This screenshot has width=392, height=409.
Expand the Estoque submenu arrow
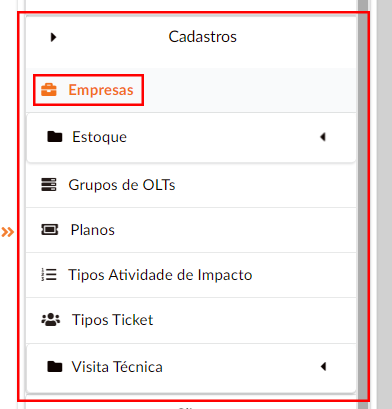click(x=323, y=137)
